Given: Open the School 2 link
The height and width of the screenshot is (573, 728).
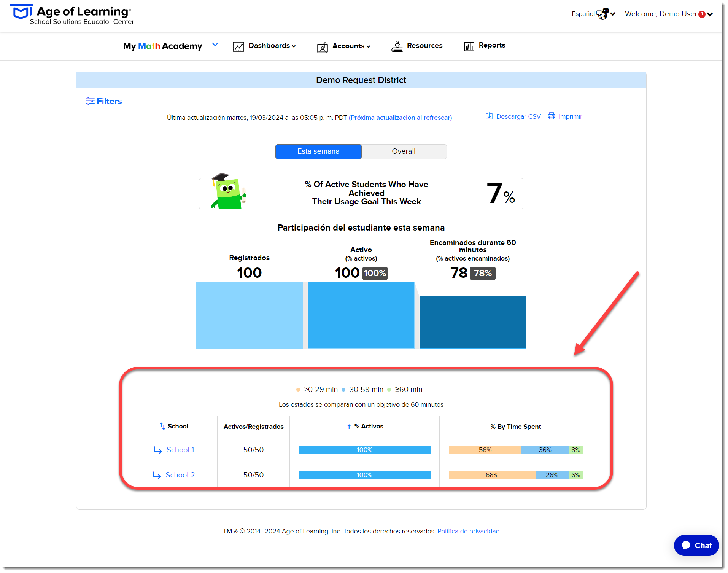Looking at the screenshot, I should pos(180,475).
